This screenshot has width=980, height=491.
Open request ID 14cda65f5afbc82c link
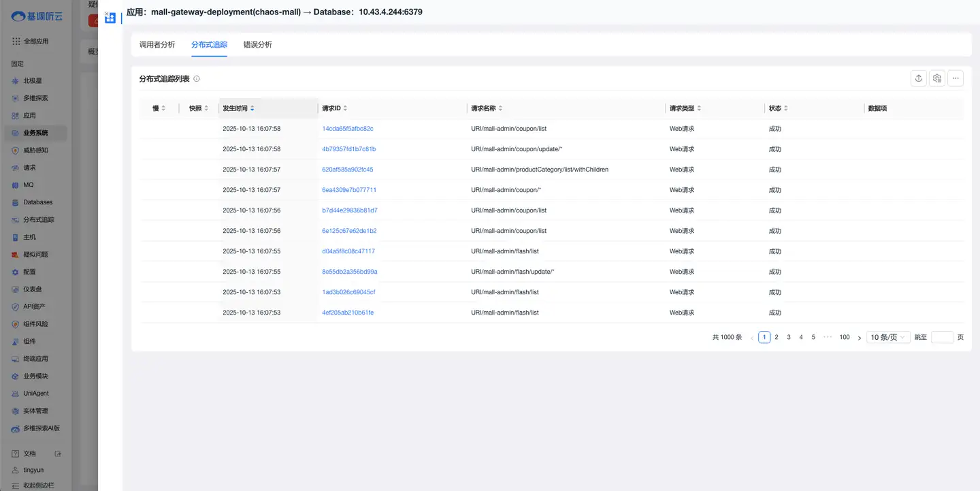348,129
